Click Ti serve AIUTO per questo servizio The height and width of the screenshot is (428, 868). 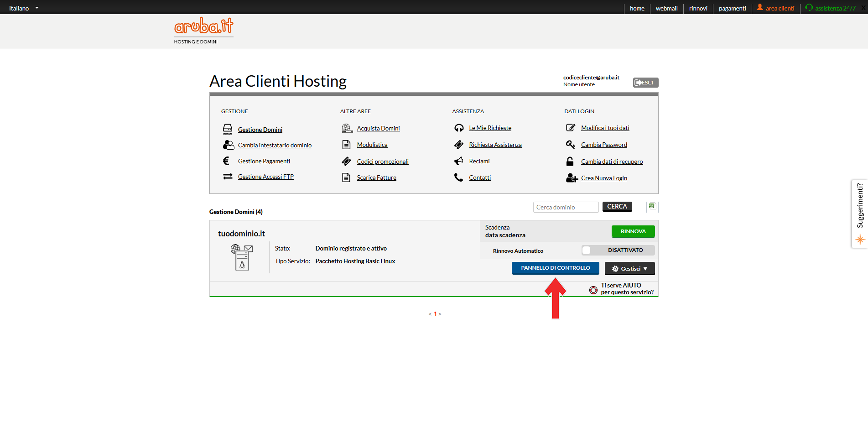627,289
